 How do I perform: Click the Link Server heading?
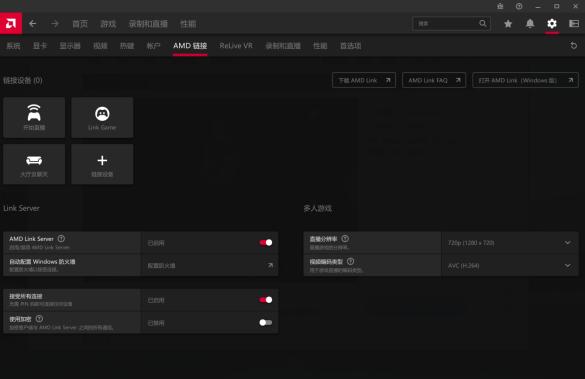pos(21,208)
